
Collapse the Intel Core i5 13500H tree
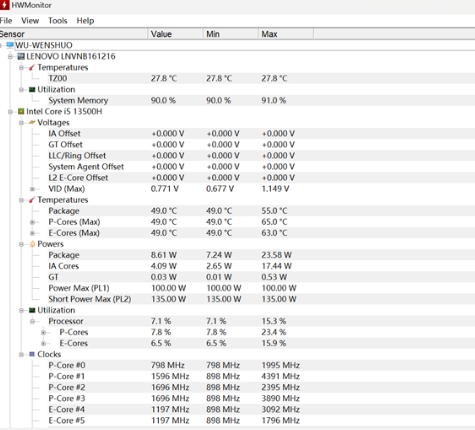10,112
